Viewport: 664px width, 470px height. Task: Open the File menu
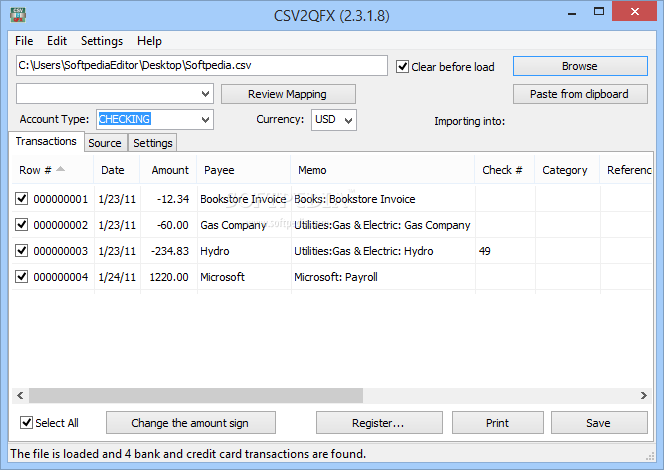(x=24, y=41)
